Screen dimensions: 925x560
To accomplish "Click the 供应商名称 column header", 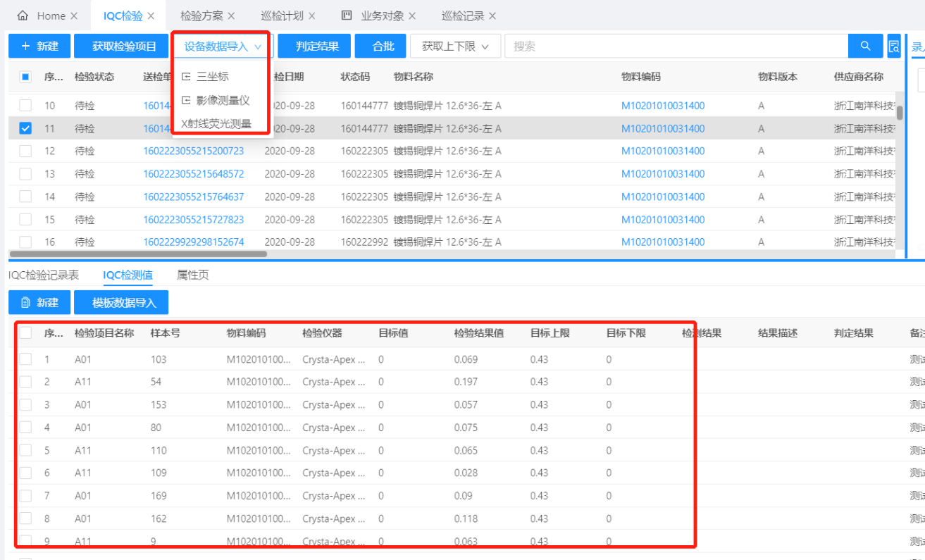I will [859, 77].
